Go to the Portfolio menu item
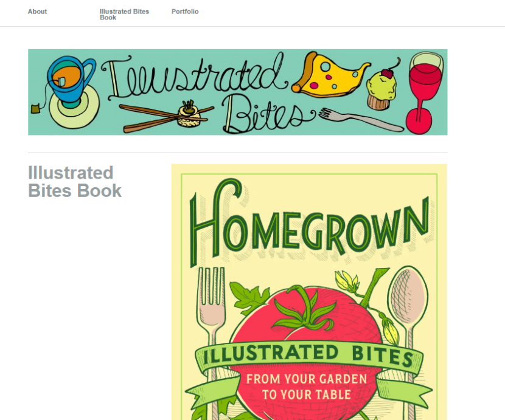Viewport: 505px width, 420px height. 185,12
